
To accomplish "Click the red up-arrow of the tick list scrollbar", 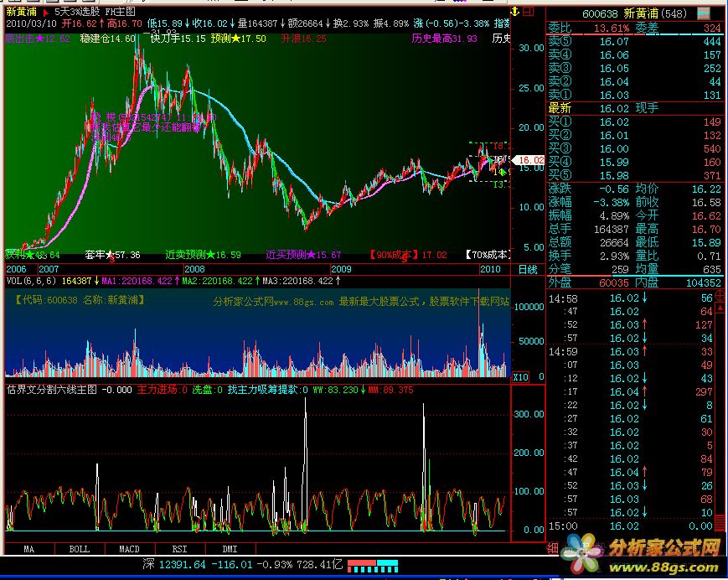I will point(720,308).
